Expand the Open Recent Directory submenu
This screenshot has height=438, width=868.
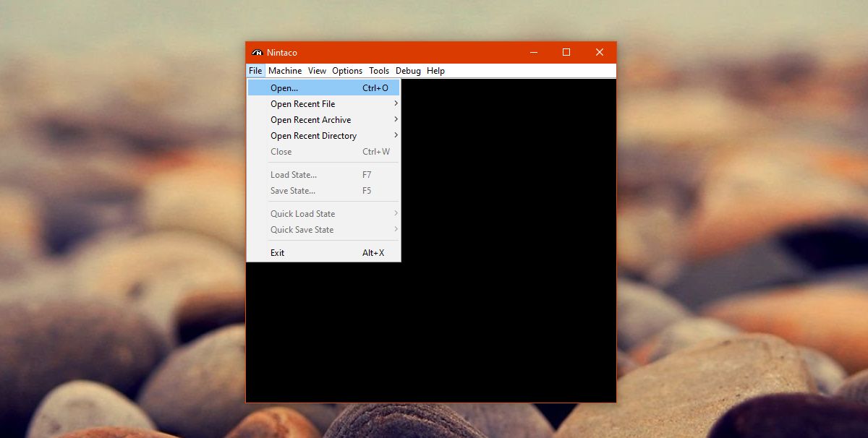point(323,136)
